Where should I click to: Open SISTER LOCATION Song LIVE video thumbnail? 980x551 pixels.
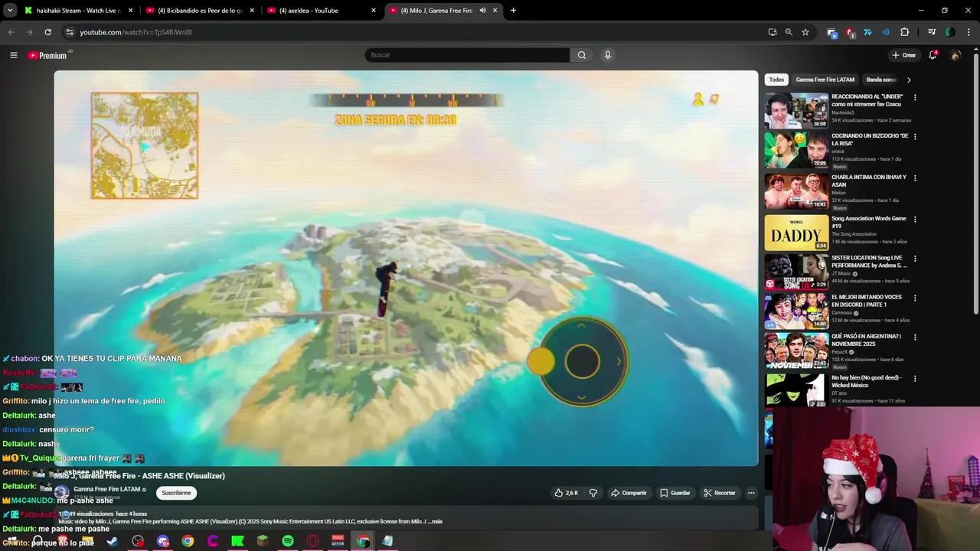click(796, 272)
